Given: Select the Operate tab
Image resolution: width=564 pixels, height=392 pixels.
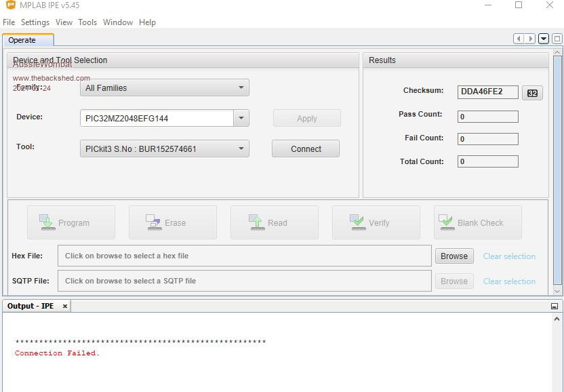Looking at the screenshot, I should click(x=22, y=40).
